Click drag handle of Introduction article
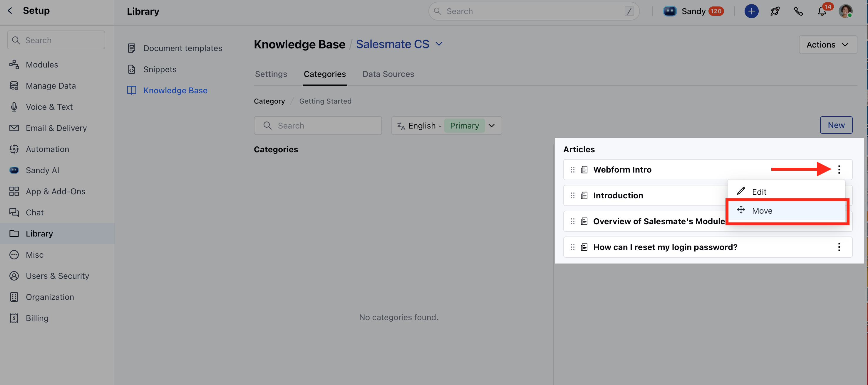 coord(572,195)
